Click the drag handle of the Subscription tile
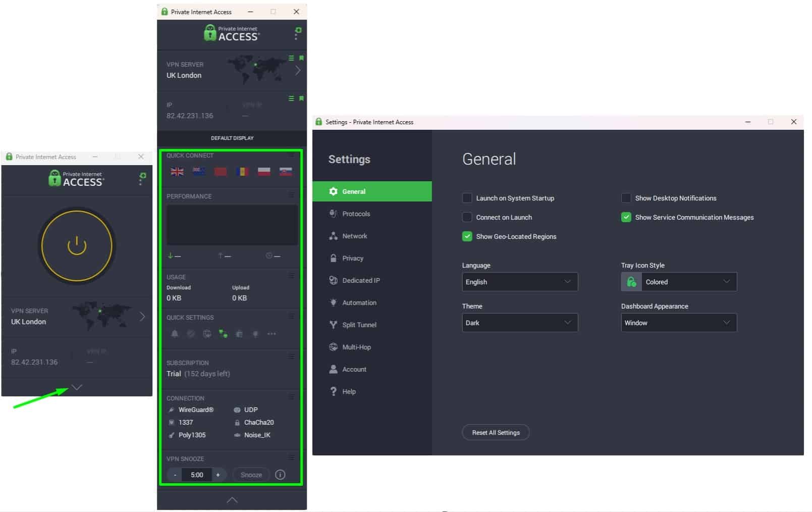The width and height of the screenshot is (812, 512). click(291, 356)
